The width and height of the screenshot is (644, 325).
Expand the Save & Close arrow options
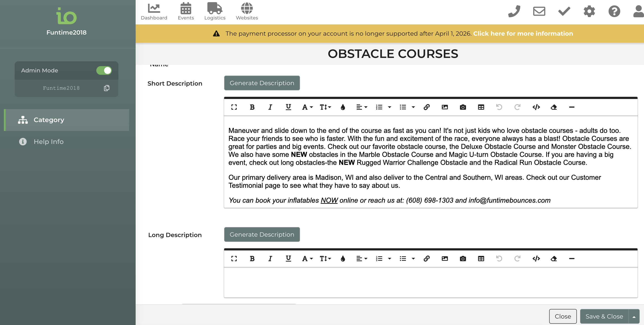pyautogui.click(x=634, y=317)
